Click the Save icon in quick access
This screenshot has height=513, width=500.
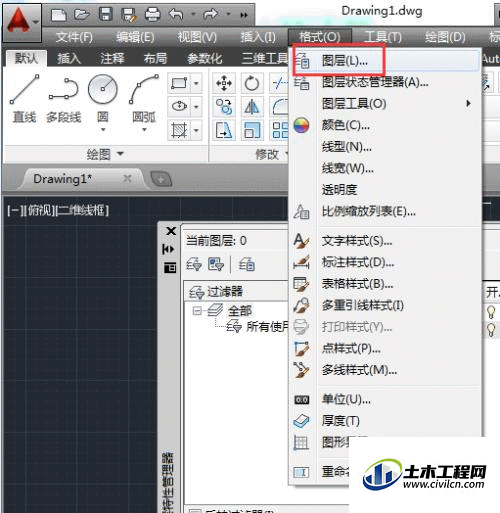click(x=106, y=15)
